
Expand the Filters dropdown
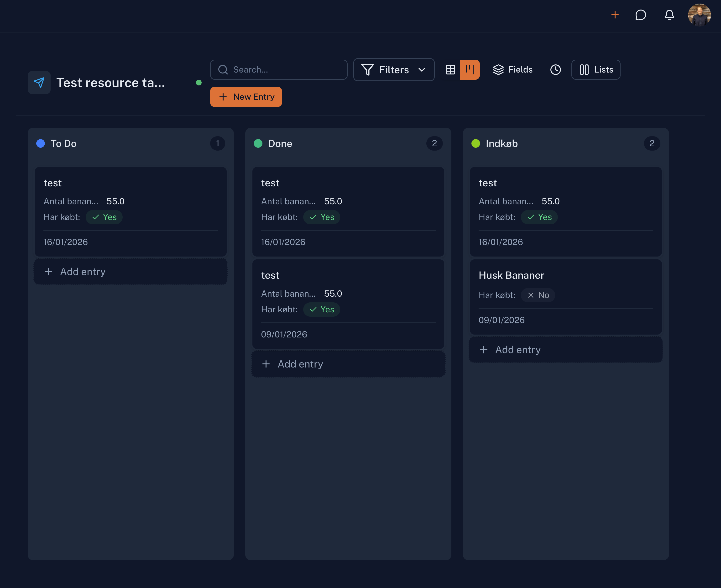[x=393, y=69]
